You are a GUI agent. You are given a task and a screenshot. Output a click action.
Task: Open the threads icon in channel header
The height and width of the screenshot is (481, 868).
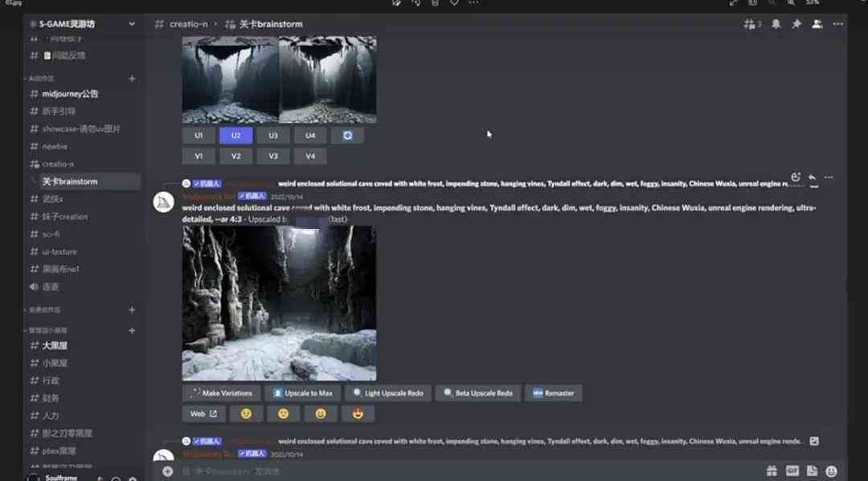[x=750, y=24]
